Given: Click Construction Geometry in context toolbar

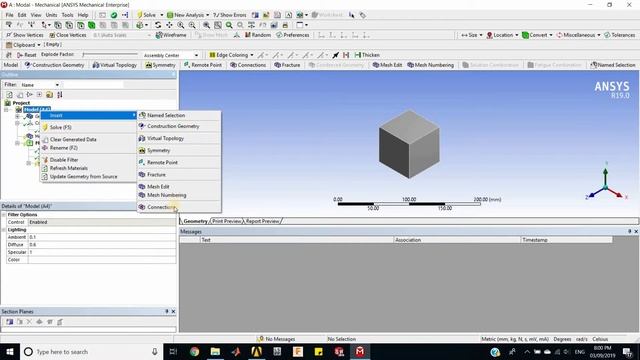Looking at the screenshot, I should [x=54, y=65].
